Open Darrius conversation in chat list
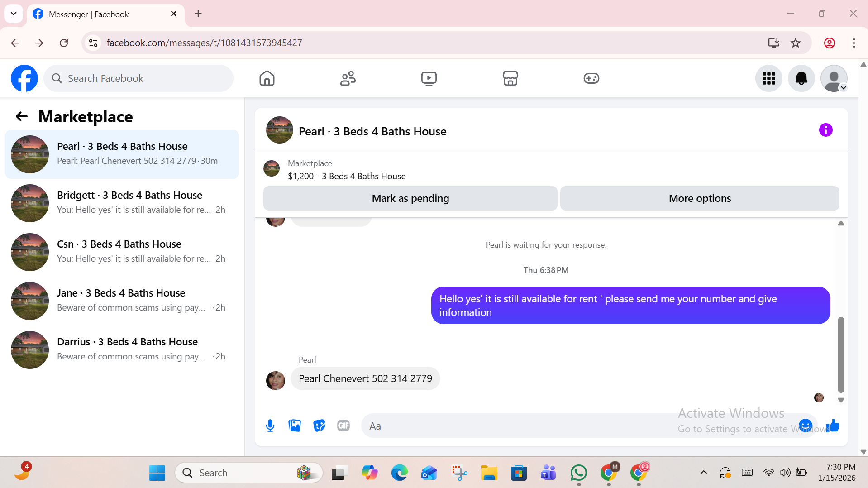The width and height of the screenshot is (868, 488). coord(122,350)
